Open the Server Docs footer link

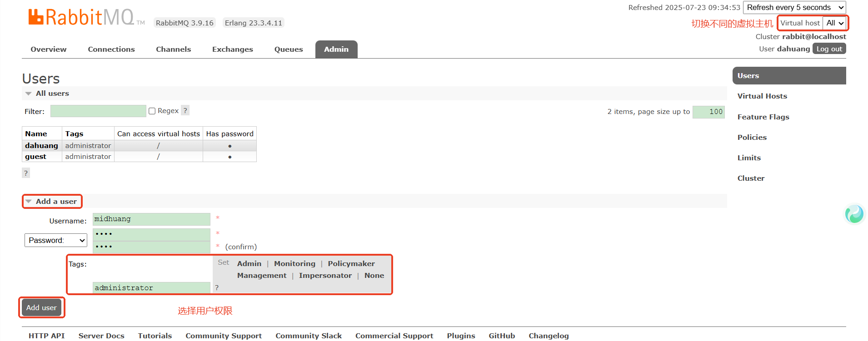101,336
